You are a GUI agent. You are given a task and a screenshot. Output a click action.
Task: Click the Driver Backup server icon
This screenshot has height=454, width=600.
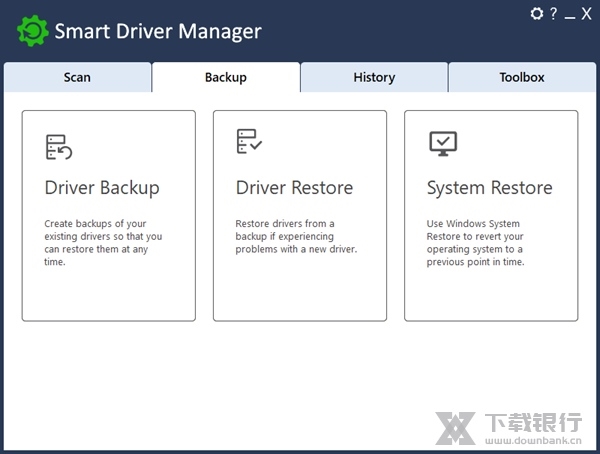tap(59, 146)
